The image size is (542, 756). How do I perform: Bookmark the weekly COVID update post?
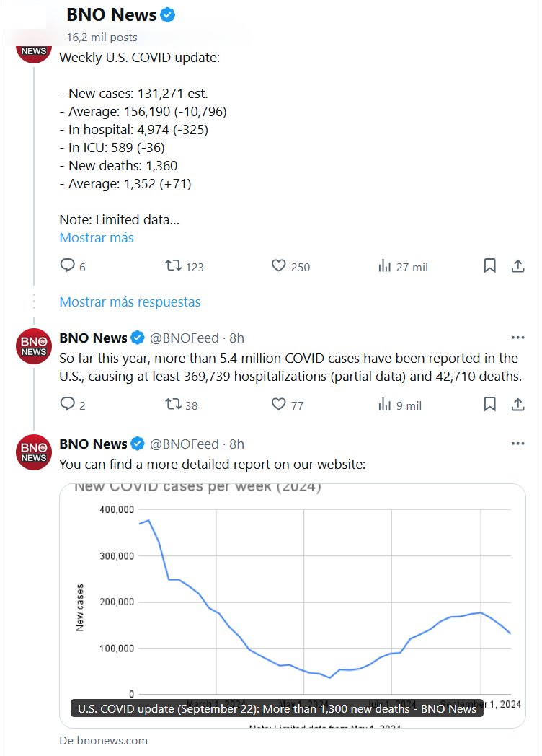[489, 266]
